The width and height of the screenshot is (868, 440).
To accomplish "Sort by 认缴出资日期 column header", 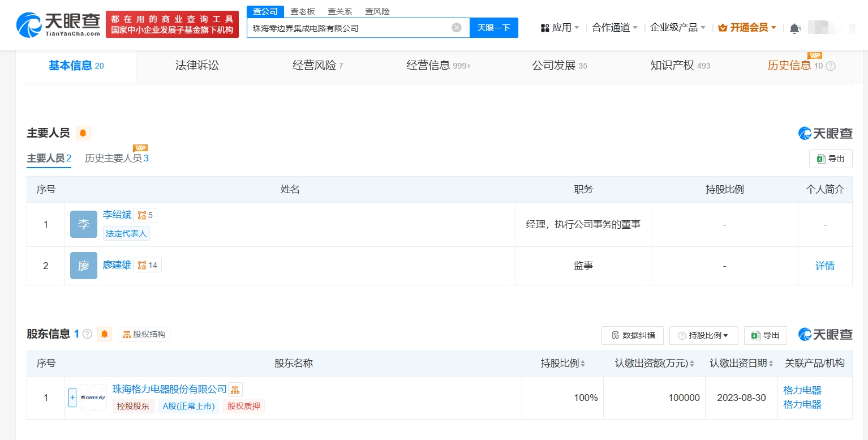I will click(x=771, y=364).
